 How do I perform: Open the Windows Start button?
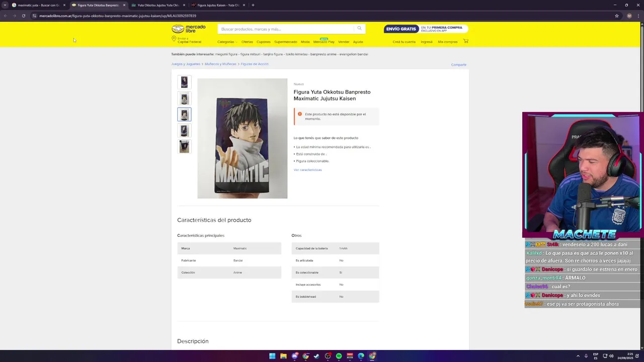pos(272,356)
